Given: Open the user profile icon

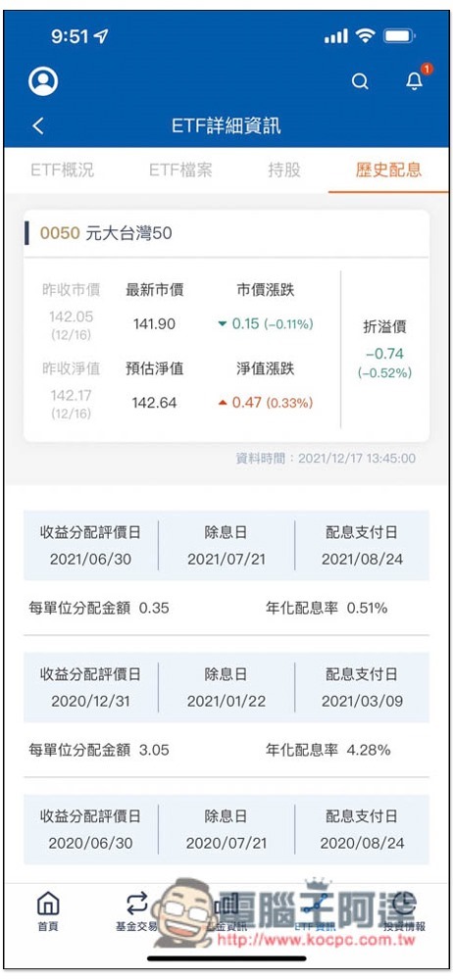Looking at the screenshot, I should tap(43, 81).
